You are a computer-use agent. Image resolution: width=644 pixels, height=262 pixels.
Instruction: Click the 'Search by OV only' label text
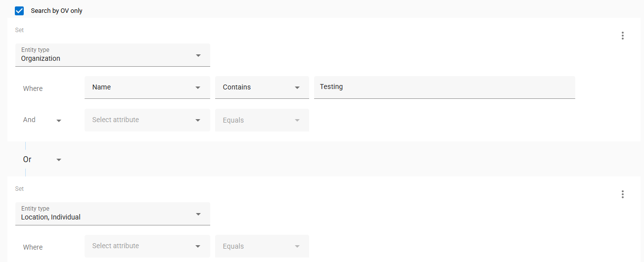(x=56, y=10)
